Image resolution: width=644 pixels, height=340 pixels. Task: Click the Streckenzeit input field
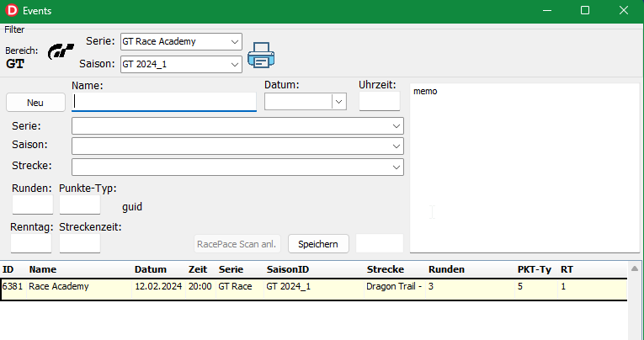pyautogui.click(x=80, y=243)
